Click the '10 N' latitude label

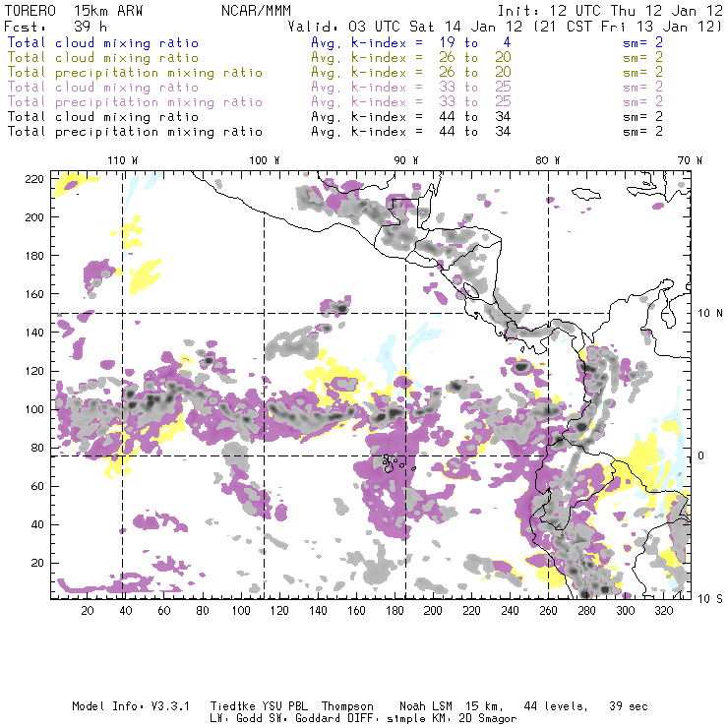point(710,314)
